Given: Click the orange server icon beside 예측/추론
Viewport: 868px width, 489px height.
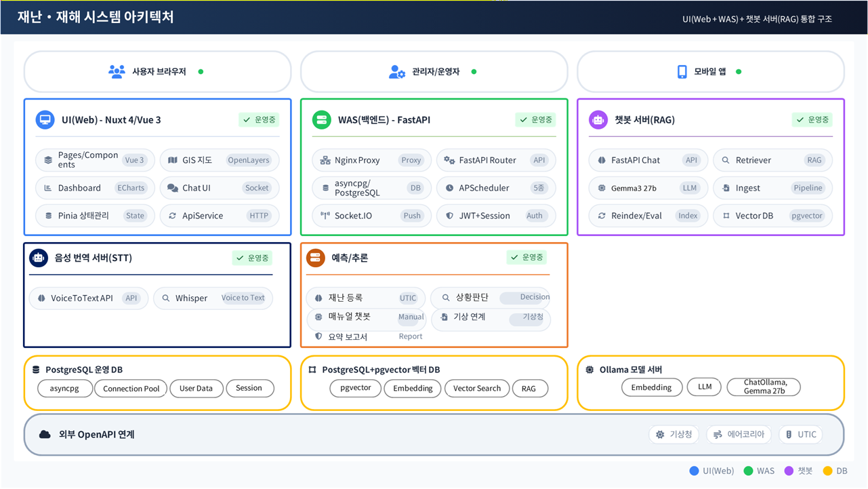Looking at the screenshot, I should (x=315, y=258).
